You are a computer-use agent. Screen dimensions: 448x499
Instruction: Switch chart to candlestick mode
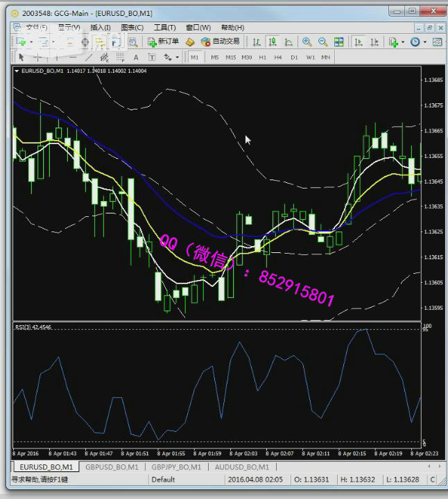tap(273, 42)
